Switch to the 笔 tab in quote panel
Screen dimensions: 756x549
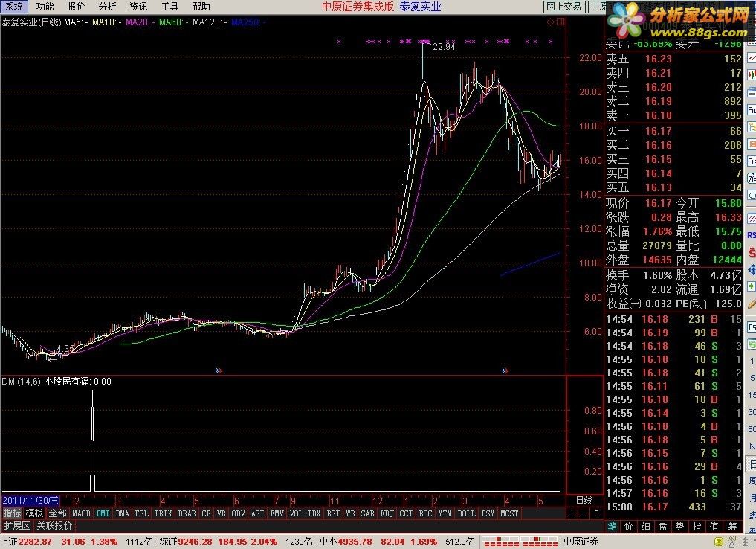[613, 527]
